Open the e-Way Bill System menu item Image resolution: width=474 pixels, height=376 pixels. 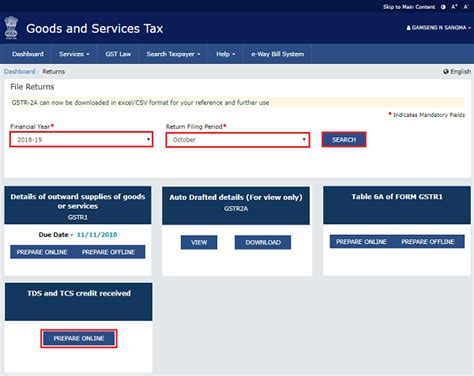pos(278,54)
